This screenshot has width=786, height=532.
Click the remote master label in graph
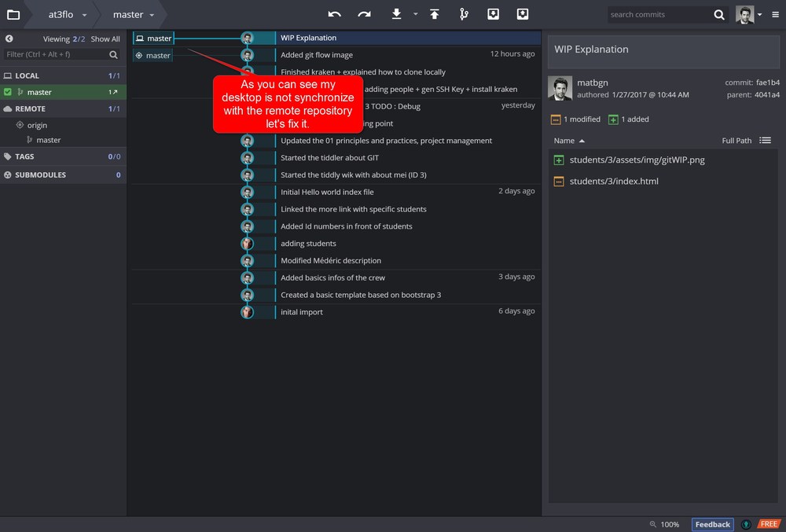click(x=153, y=55)
